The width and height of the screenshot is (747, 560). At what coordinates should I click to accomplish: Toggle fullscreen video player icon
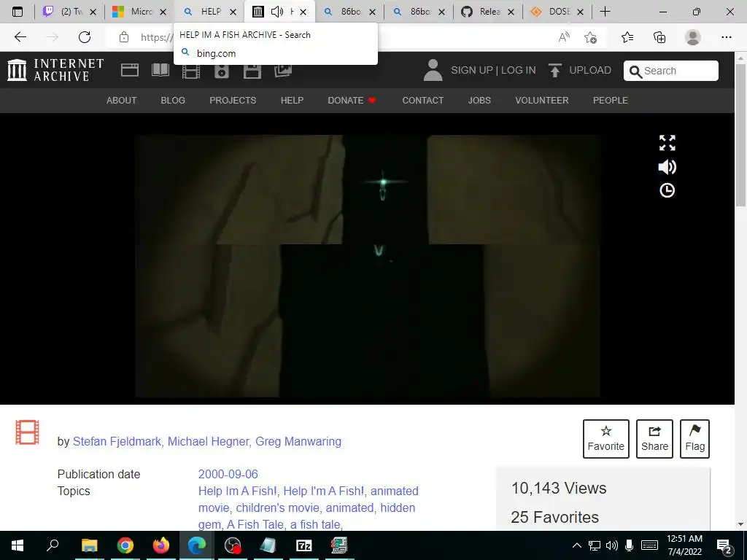coord(667,142)
